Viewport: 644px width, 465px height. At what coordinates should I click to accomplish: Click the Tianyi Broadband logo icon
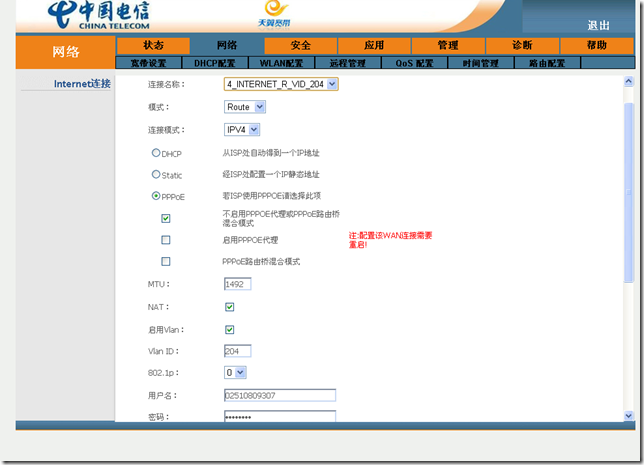[275, 14]
